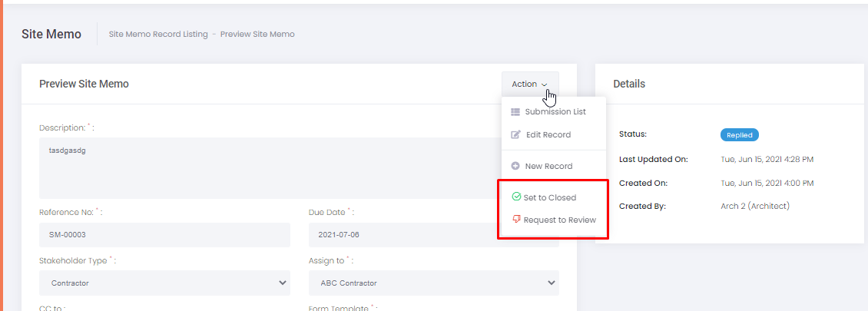Pick New Record in the Action menu
The height and width of the screenshot is (311, 868).
coord(548,166)
